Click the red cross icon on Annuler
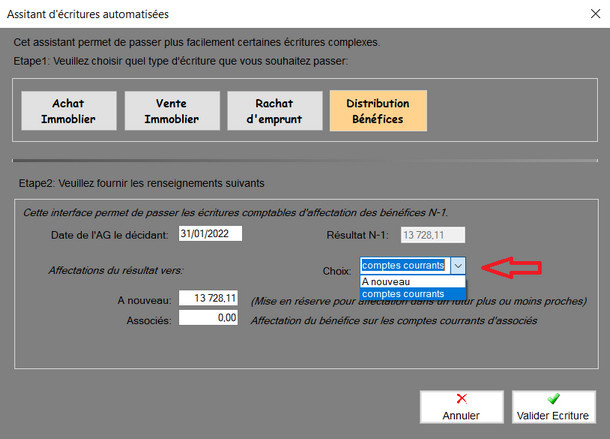The image size is (610, 439). 460,398
